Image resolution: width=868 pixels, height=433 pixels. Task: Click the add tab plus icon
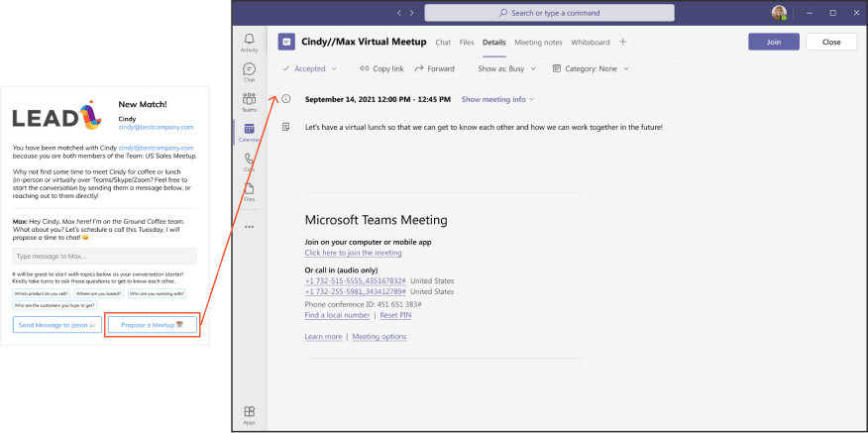coord(623,42)
